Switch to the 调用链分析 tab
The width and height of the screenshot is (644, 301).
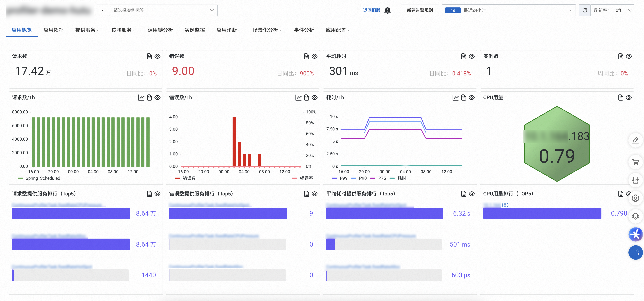[x=160, y=30]
